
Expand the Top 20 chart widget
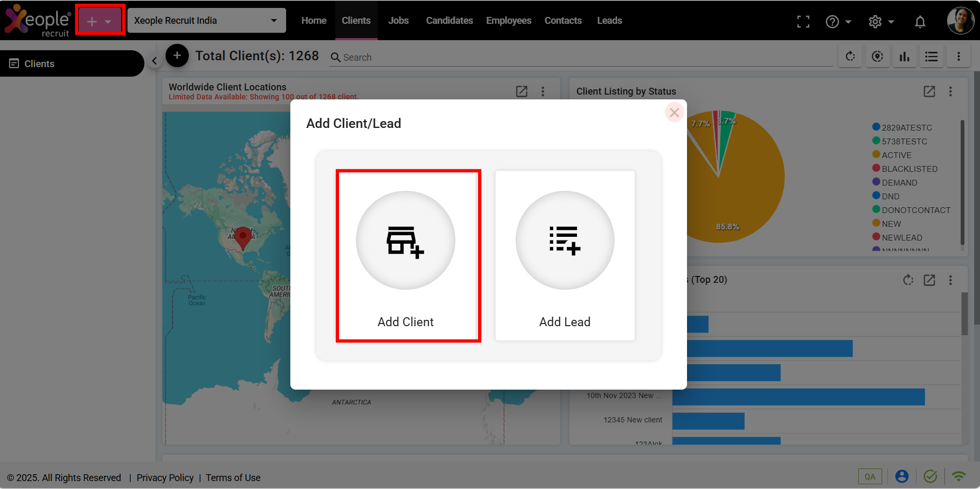tap(929, 280)
